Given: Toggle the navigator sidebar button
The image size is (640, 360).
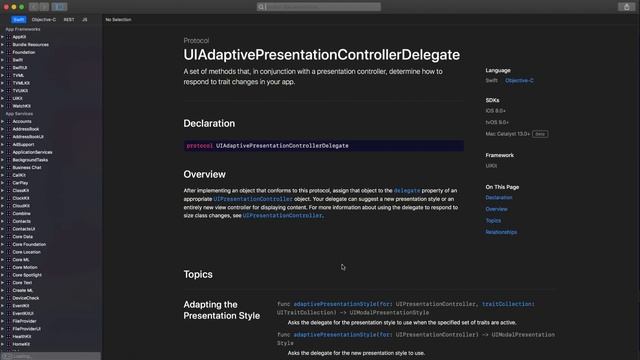Looking at the screenshot, I should (59, 7).
